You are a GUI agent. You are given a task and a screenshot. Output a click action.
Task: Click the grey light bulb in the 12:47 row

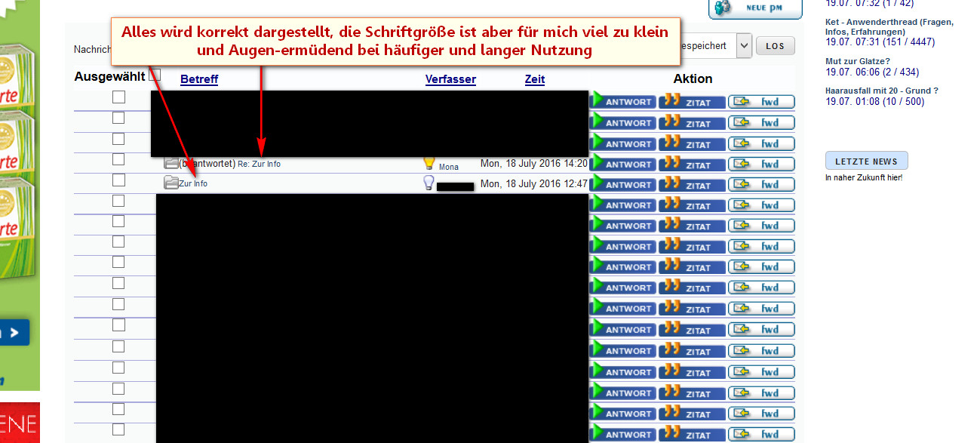tap(429, 183)
